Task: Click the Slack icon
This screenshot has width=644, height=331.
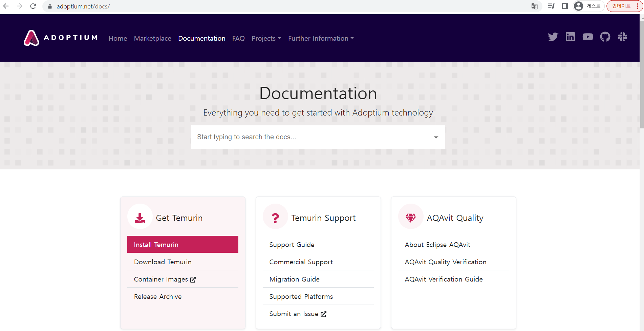Action: pyautogui.click(x=622, y=37)
